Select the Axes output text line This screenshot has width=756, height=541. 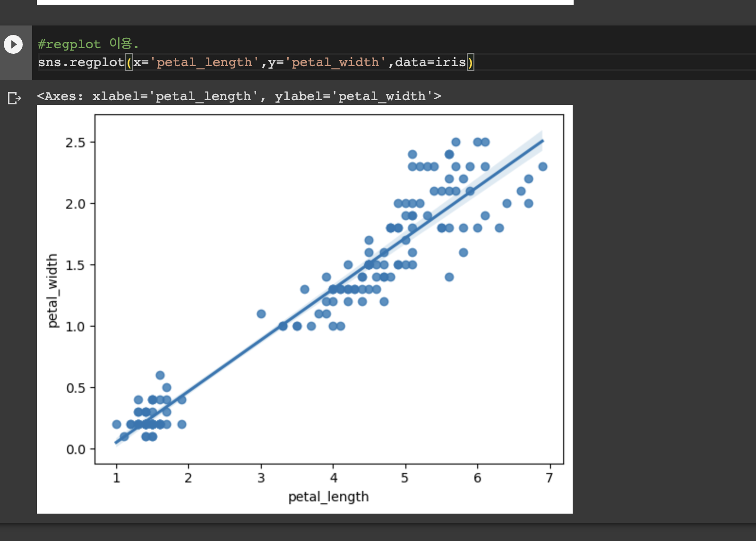tap(239, 96)
